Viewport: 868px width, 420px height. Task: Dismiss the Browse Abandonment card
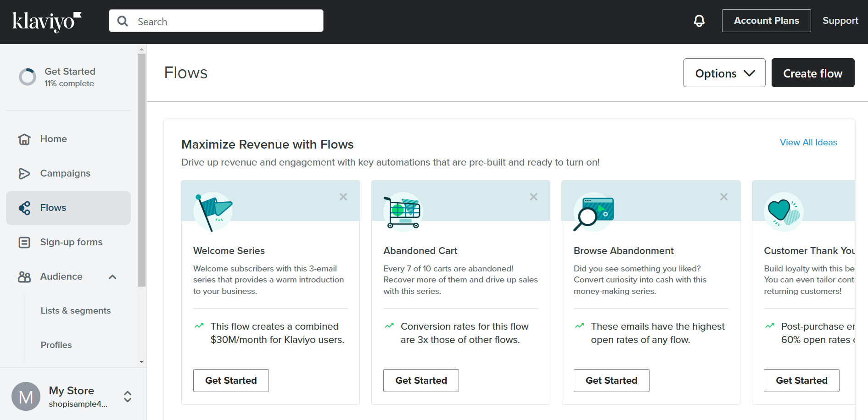tap(724, 197)
